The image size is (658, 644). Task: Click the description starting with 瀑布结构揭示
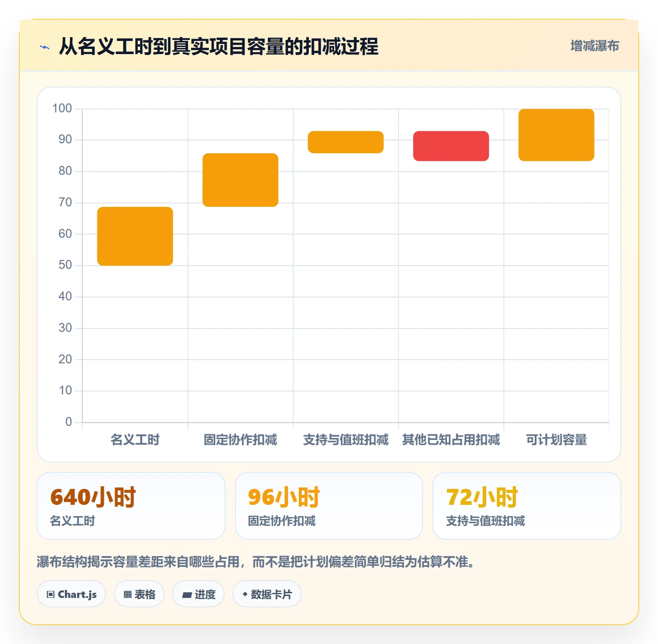[x=258, y=562]
